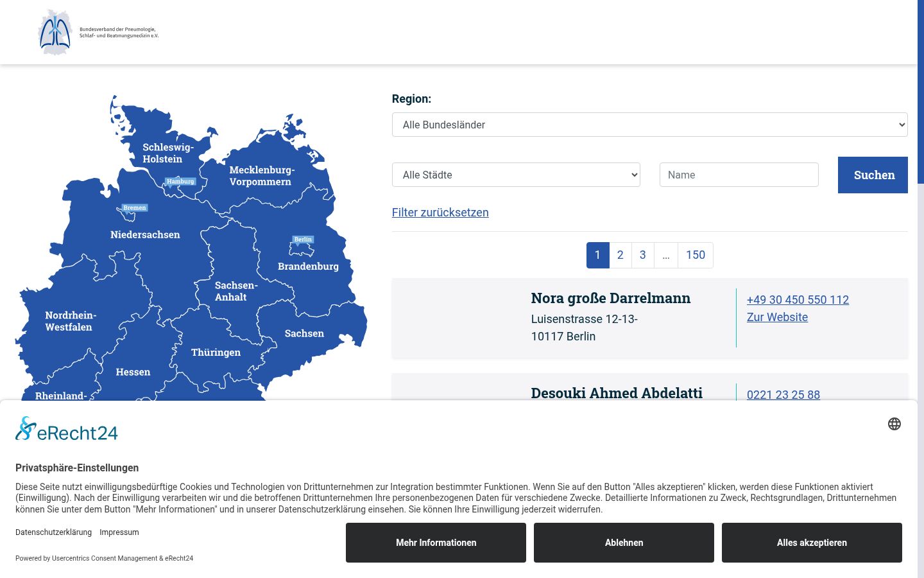
Task: Select Thüringen region on the map
Action: 216,353
